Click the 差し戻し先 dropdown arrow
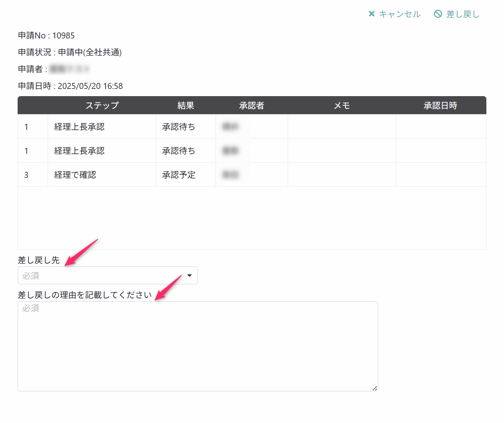 tap(190, 276)
